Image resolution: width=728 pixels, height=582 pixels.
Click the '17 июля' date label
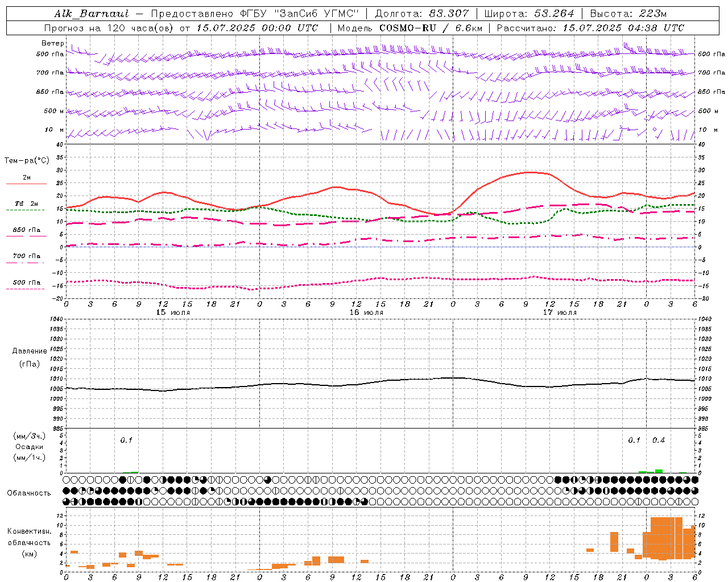[x=560, y=313]
